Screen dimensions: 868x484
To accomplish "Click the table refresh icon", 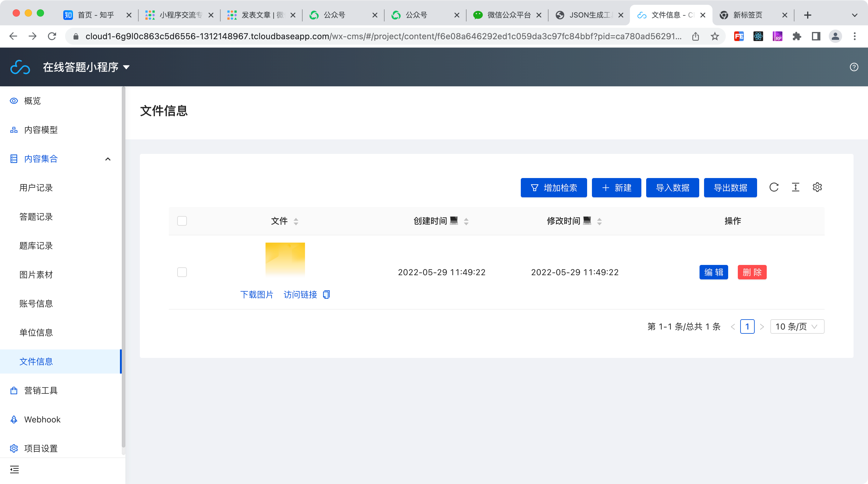I will [x=774, y=187].
